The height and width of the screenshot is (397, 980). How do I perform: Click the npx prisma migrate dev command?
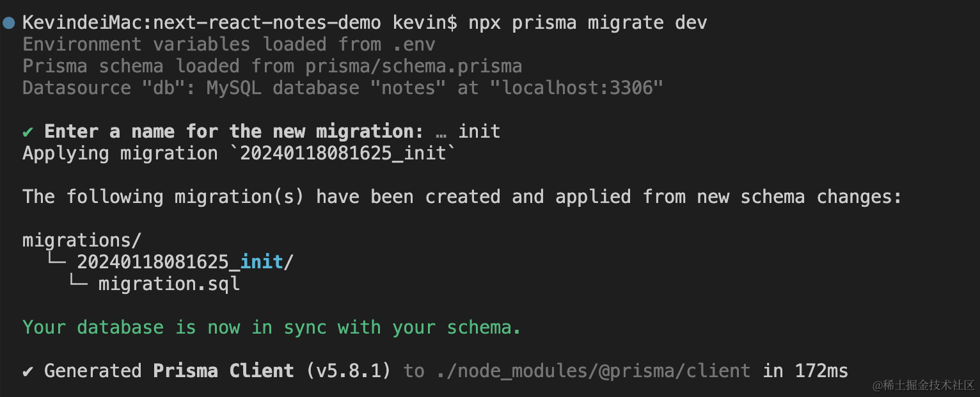coord(587,22)
